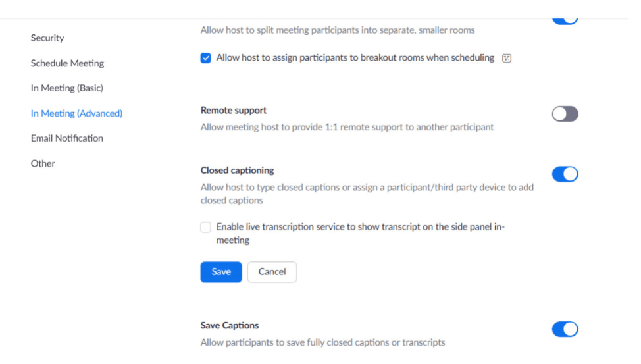Image resolution: width=641 pixels, height=364 pixels.
Task: Disable the Save Captions toggle
Action: (565, 329)
